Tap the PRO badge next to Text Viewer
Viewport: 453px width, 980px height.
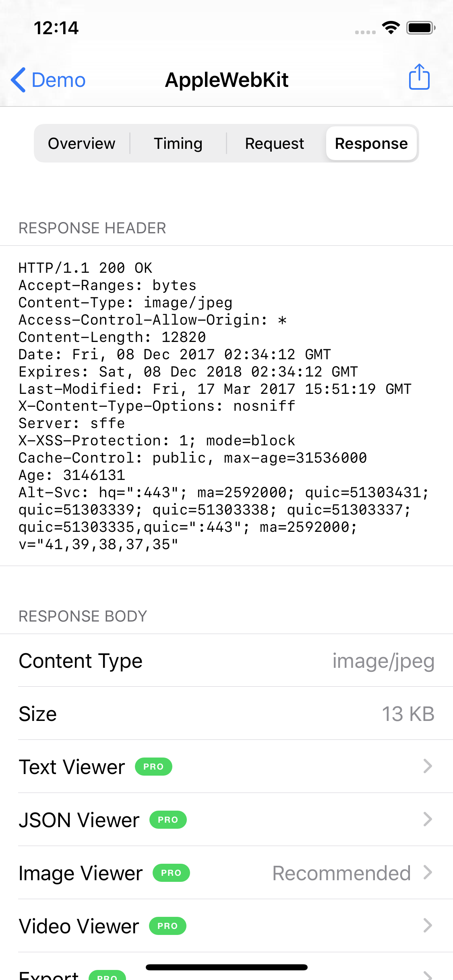[x=153, y=767]
